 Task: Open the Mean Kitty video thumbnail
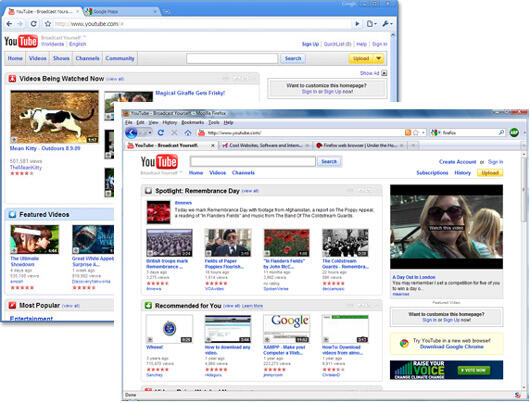pos(54,117)
